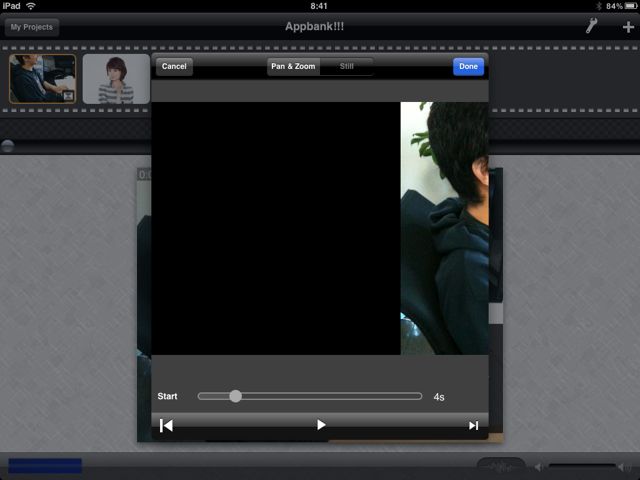Open the wrench settings icon

[591, 26]
